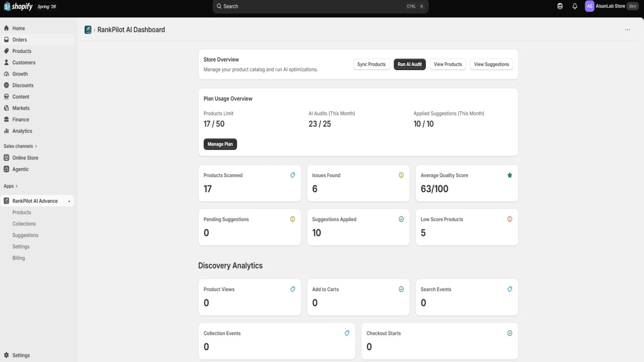Click the Sync Products button
This screenshot has width=644, height=362.
(372, 64)
